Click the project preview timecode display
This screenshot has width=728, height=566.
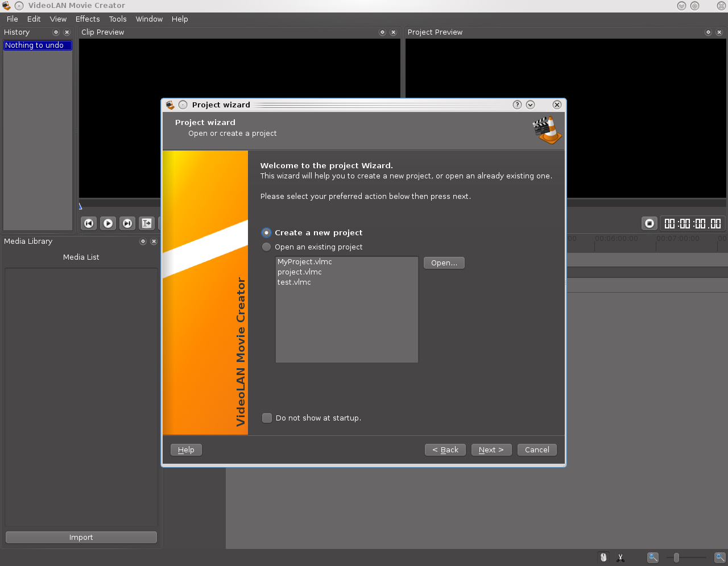[x=693, y=223]
